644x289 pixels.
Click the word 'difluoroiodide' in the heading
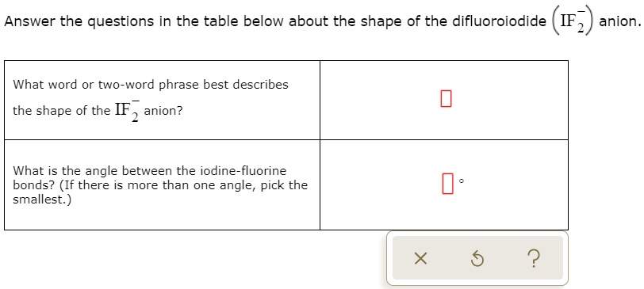click(499, 21)
